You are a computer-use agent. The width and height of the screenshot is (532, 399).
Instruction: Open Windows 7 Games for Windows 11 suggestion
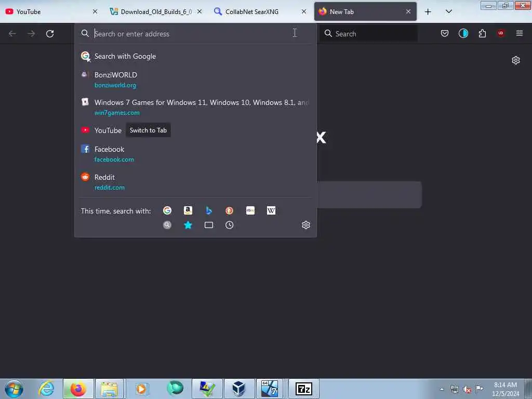[x=195, y=107]
